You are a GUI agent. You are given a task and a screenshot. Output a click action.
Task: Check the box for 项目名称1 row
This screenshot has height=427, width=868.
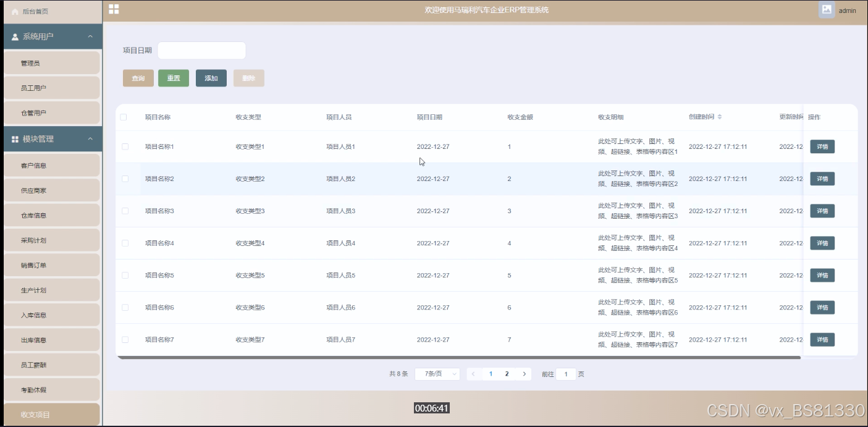pyautogui.click(x=125, y=146)
